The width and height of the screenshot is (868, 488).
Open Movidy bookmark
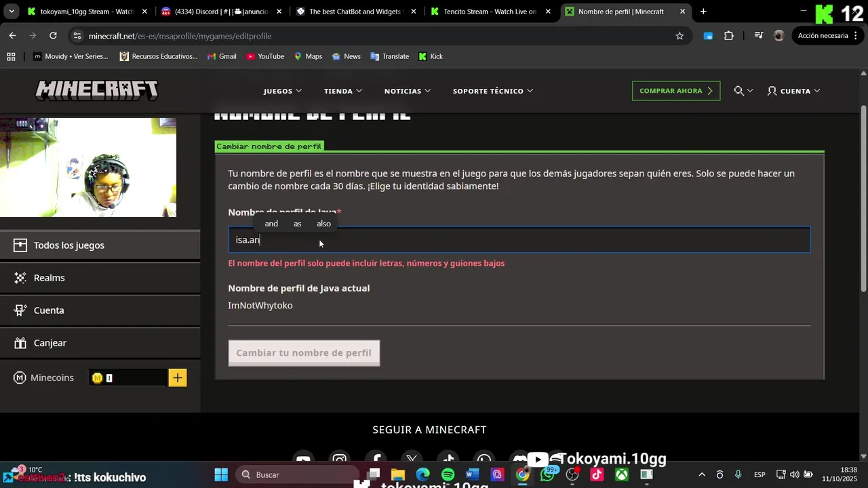(71, 56)
